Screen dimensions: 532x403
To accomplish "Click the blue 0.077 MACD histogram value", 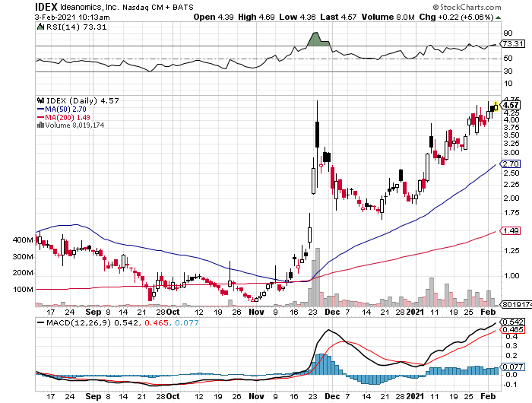I will tap(187, 322).
